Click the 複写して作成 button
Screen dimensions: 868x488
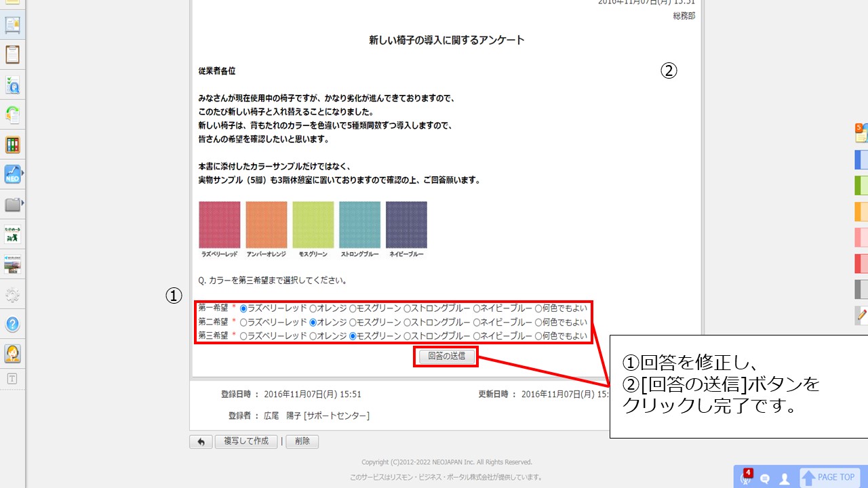click(246, 441)
